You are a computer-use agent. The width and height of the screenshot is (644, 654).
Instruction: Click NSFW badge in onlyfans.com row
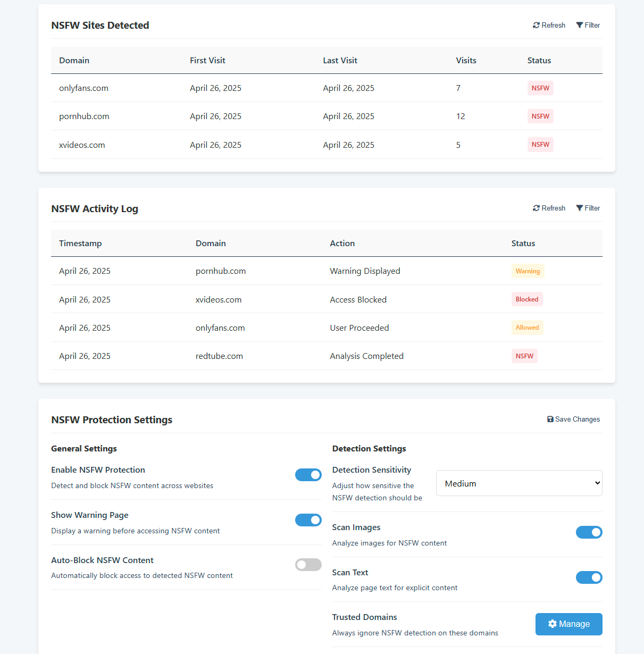(x=540, y=88)
